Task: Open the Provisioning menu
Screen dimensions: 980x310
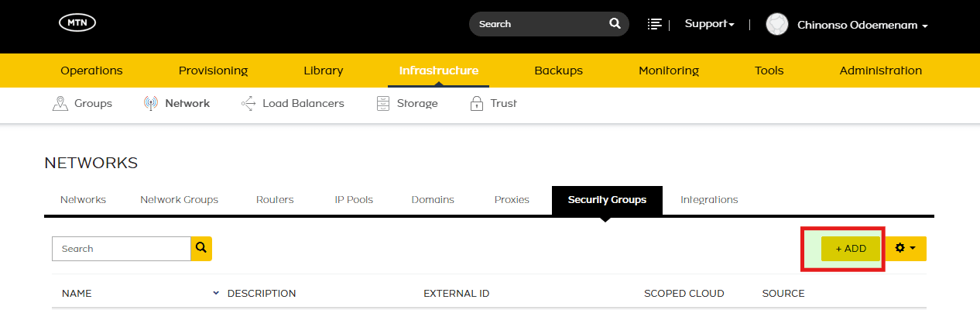Action: tap(213, 71)
